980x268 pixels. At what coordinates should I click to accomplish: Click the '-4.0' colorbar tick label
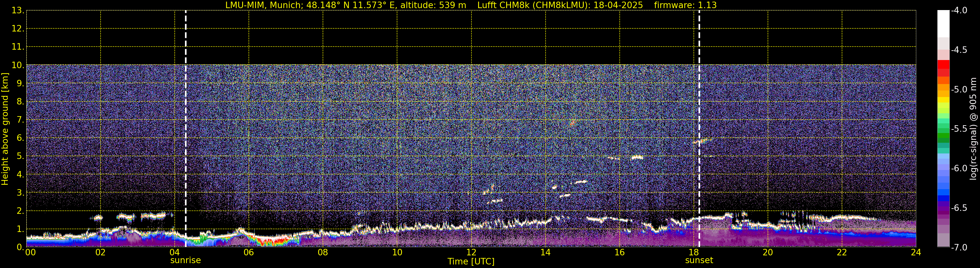tap(959, 11)
